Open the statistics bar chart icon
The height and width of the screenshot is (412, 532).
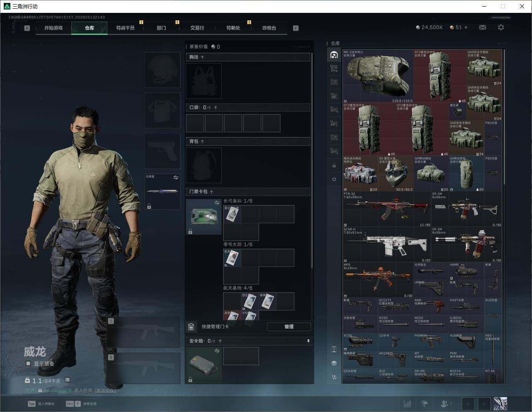[408, 404]
